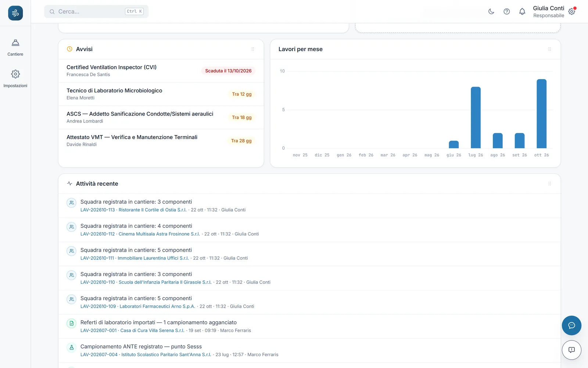Screen dimensions: 588x368
Task: Click the 'Tra 18 gg' badge
Action: tap(242, 117)
